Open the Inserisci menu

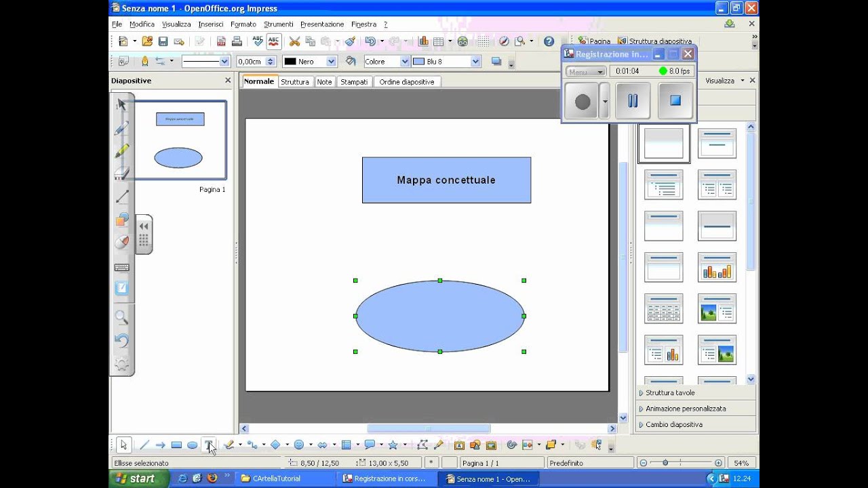pos(211,24)
